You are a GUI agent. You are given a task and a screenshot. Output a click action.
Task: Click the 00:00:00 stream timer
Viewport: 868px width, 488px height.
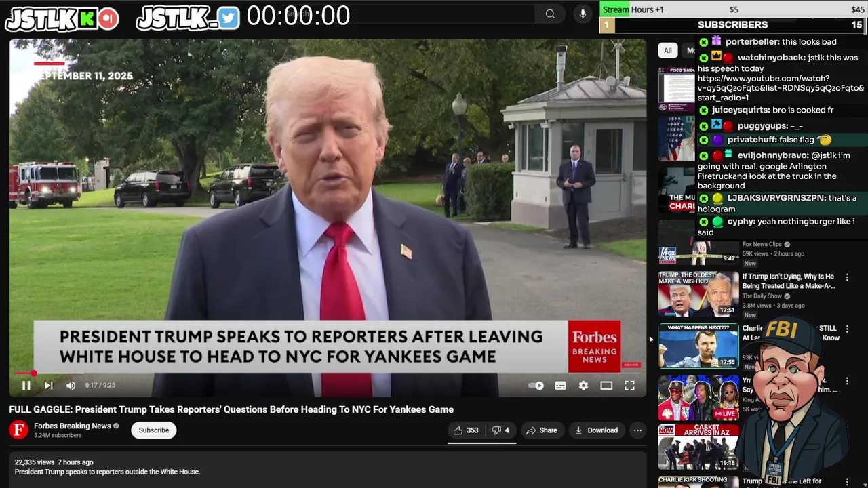tap(298, 16)
